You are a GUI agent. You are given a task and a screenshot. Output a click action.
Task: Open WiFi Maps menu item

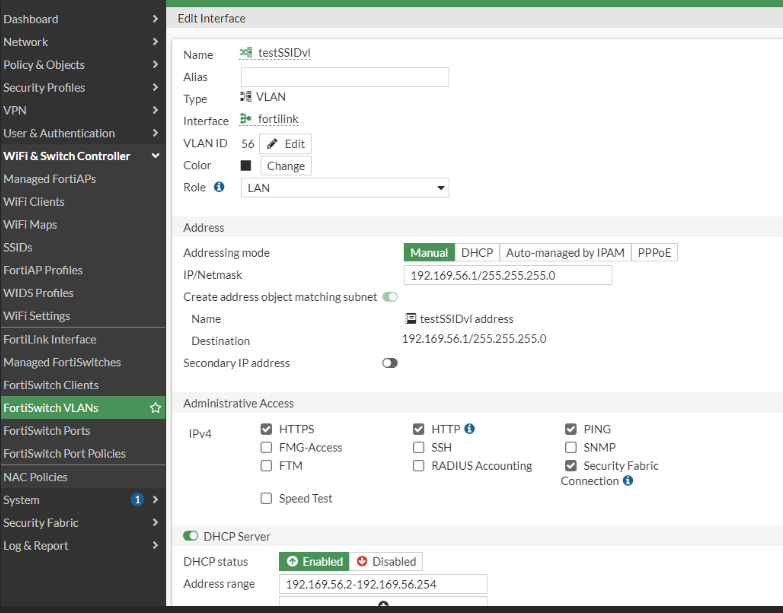83,225
